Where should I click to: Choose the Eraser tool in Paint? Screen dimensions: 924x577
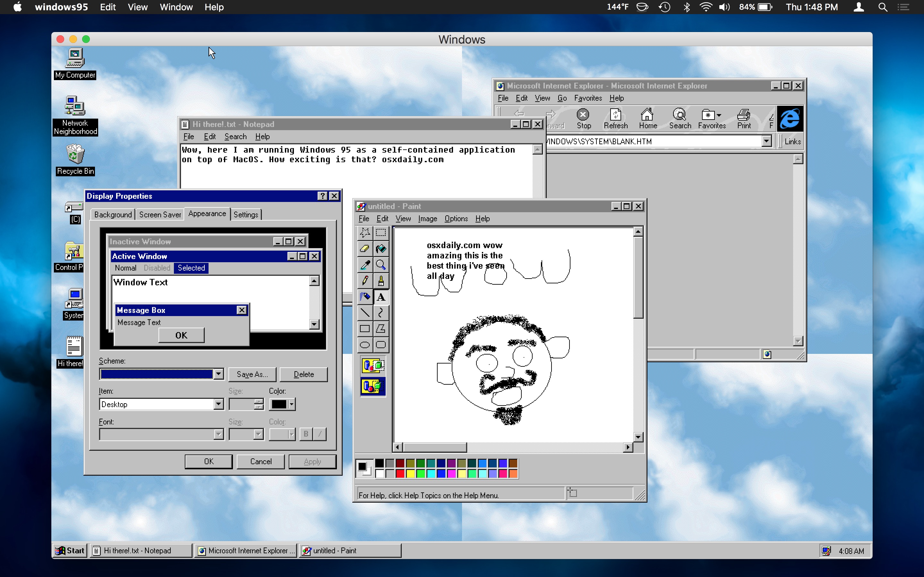pos(365,248)
